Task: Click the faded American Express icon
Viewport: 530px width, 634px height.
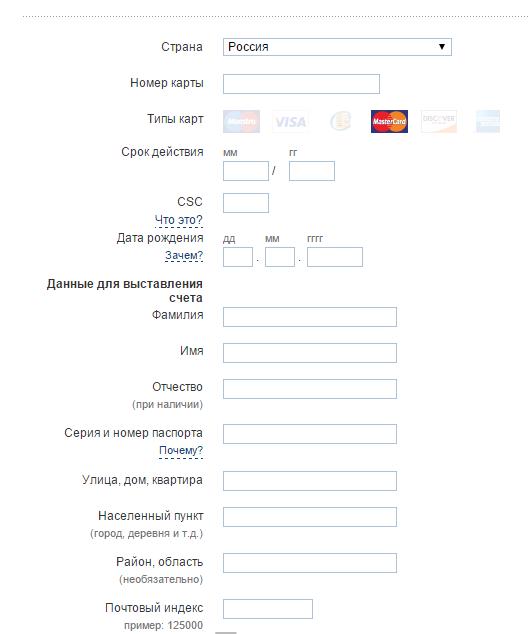Action: 488,121
